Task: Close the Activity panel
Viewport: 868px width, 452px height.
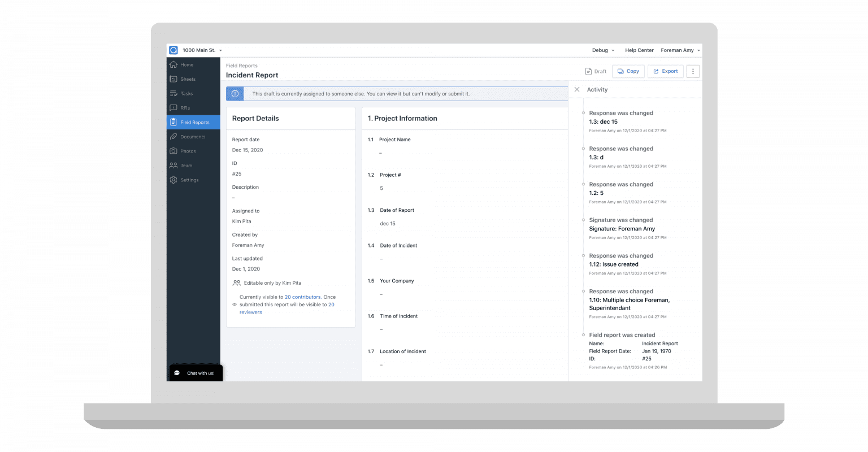Action: pyautogui.click(x=576, y=89)
